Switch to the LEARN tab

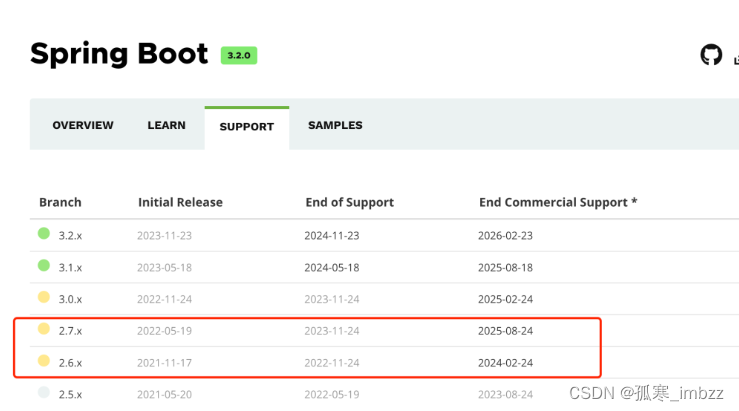[166, 125]
